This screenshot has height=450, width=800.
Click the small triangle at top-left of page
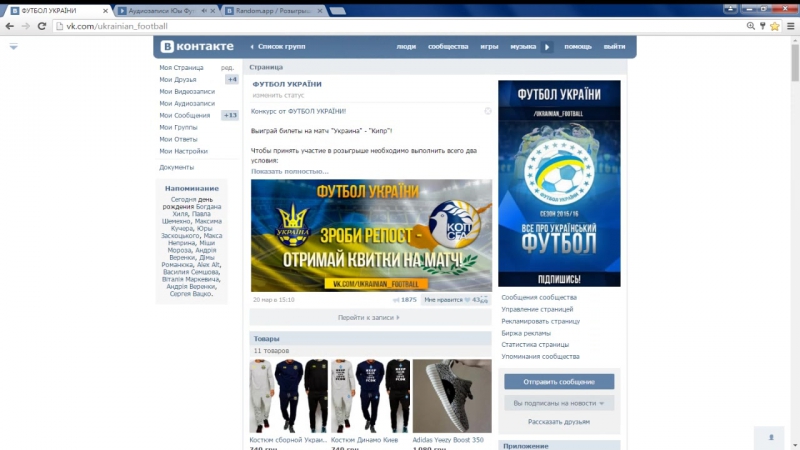point(13,46)
